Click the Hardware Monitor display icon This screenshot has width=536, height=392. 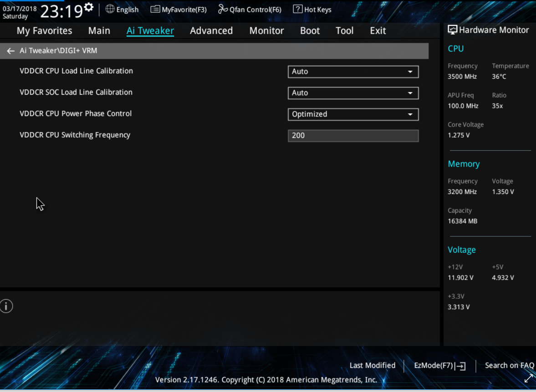click(x=452, y=30)
